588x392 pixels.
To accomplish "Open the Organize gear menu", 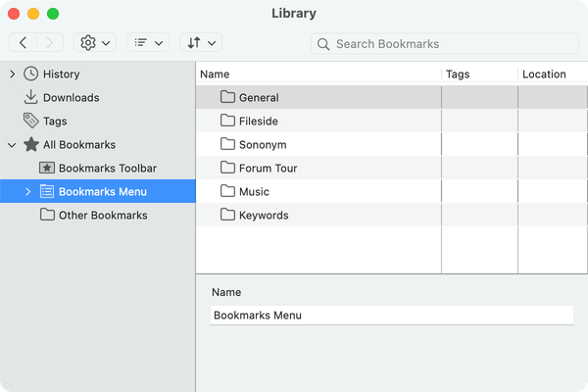I will (95, 43).
